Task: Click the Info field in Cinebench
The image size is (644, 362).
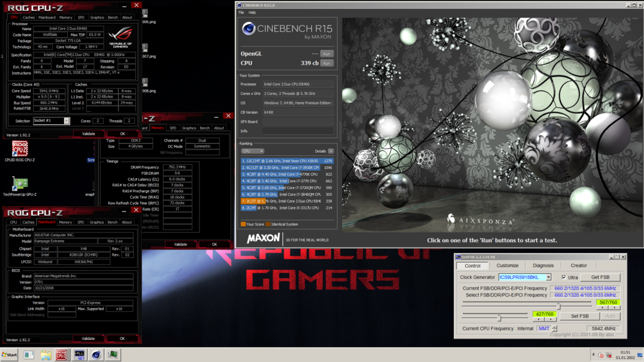Action: tap(298, 131)
